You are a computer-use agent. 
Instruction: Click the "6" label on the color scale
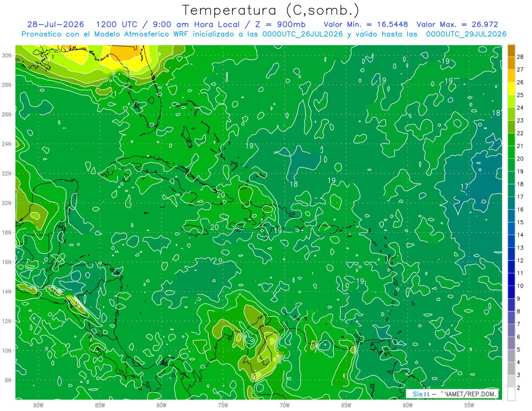coord(519,337)
